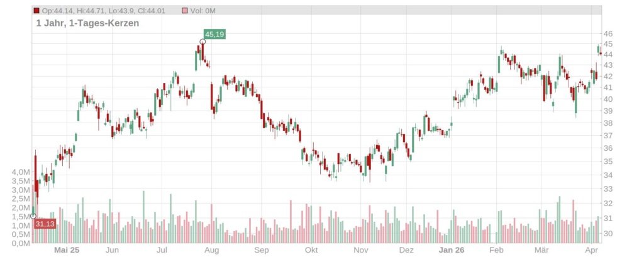
Task: Click the 46 price axis label
Action: pos(608,34)
